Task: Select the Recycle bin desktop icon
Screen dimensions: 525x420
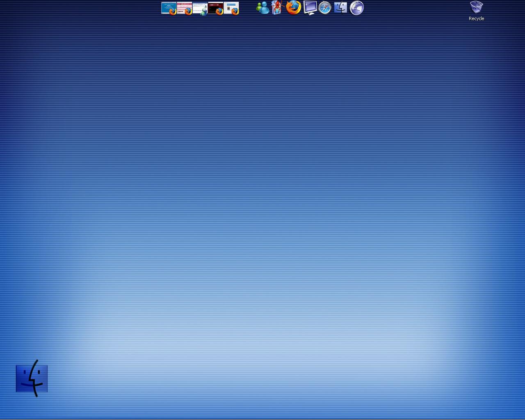Action: (x=476, y=7)
